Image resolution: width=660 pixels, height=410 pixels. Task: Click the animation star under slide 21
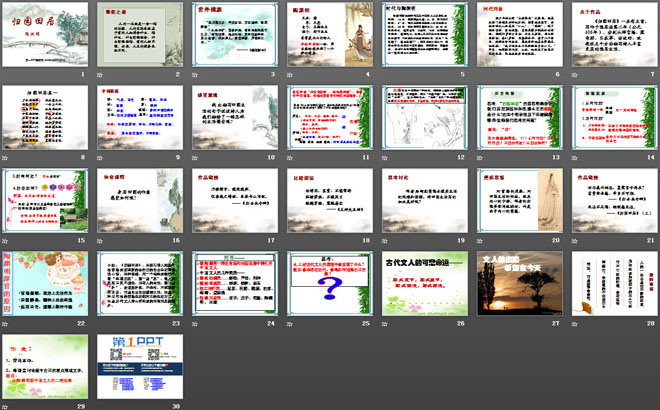(x=575, y=241)
